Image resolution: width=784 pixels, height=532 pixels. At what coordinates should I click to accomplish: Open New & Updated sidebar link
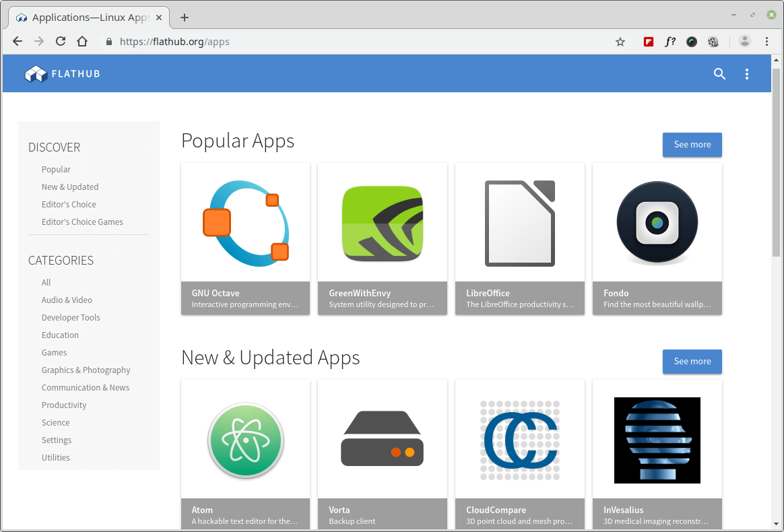tap(70, 187)
